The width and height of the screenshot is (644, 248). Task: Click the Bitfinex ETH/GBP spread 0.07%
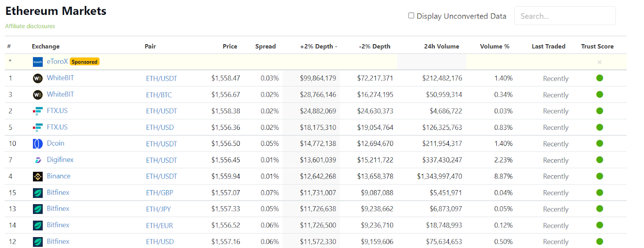tap(270, 193)
